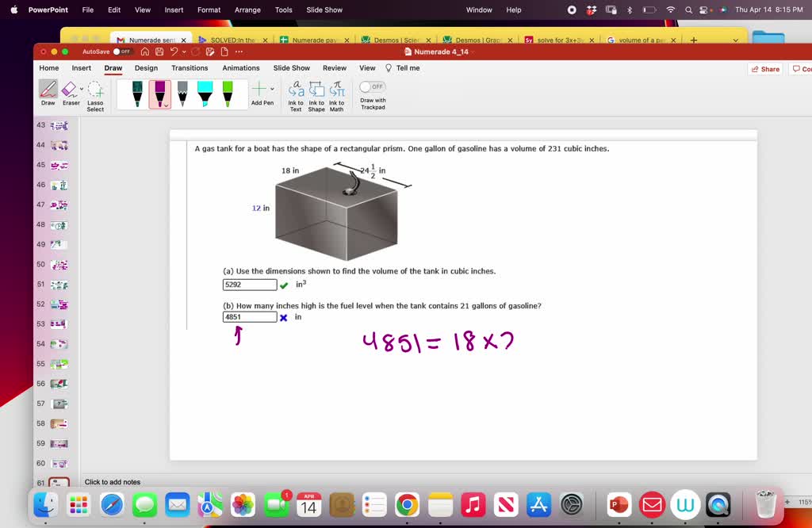This screenshot has width=812, height=528.
Task: Click Ink to Math conversion
Action: tap(336, 95)
